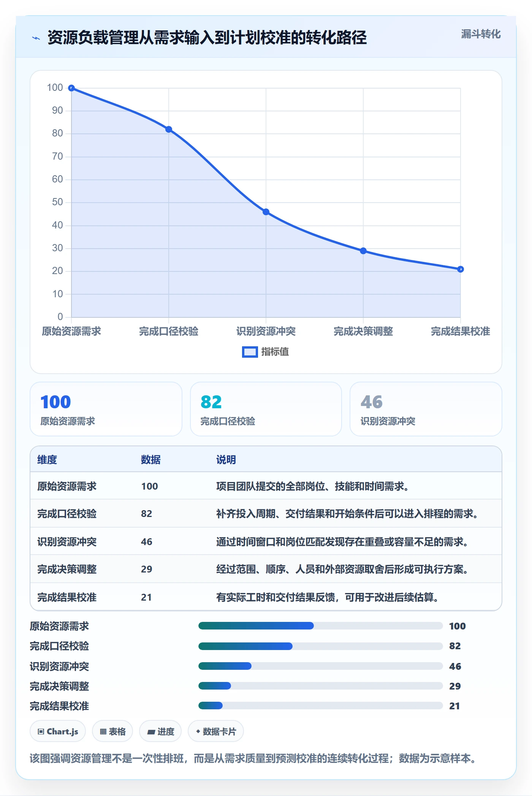532x796 pixels.
Task: Select table row 原始资源需求
Action: pyautogui.click(x=266, y=486)
